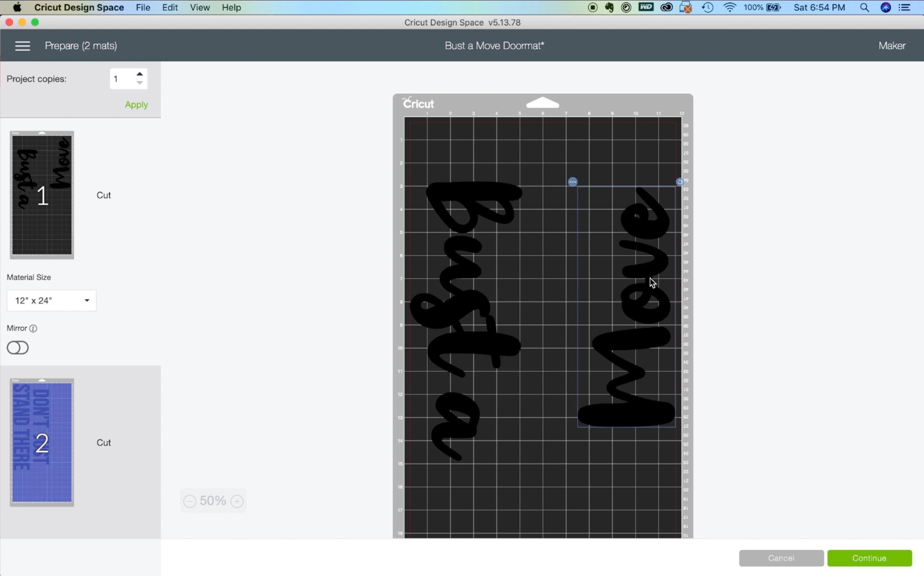924x576 pixels.
Task: Open Time Machine menu bar icon
Action: tap(708, 7)
